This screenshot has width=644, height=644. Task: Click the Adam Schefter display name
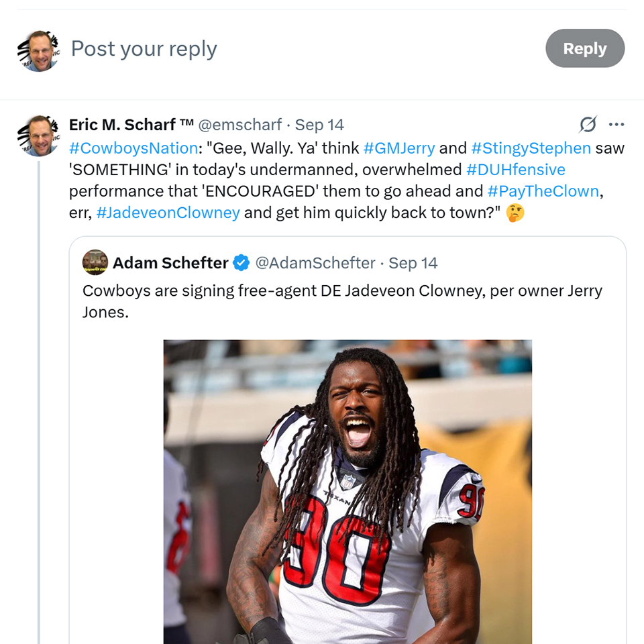(170, 263)
